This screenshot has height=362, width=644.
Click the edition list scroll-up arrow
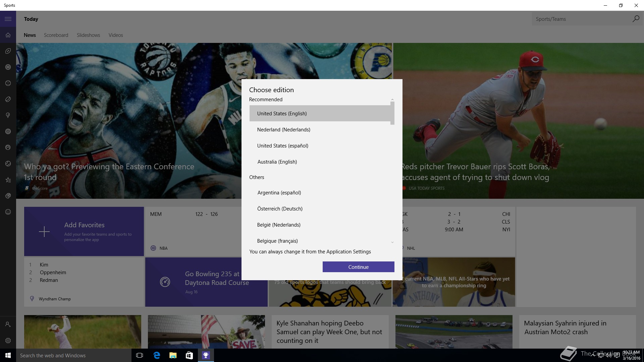point(392,100)
